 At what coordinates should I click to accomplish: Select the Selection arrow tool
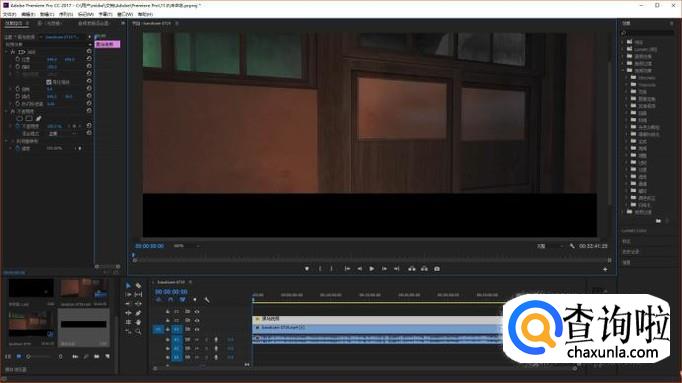coord(128,286)
